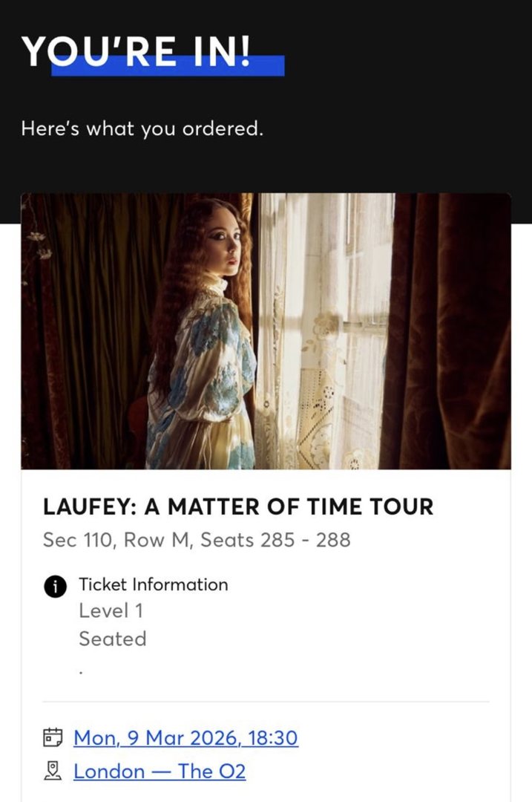This screenshot has width=532, height=802.
Task: Click the location pin icon beside venue
Action: 53,772
